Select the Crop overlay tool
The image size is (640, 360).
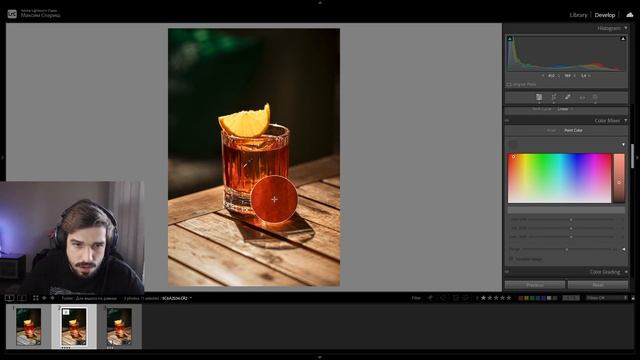click(x=553, y=97)
